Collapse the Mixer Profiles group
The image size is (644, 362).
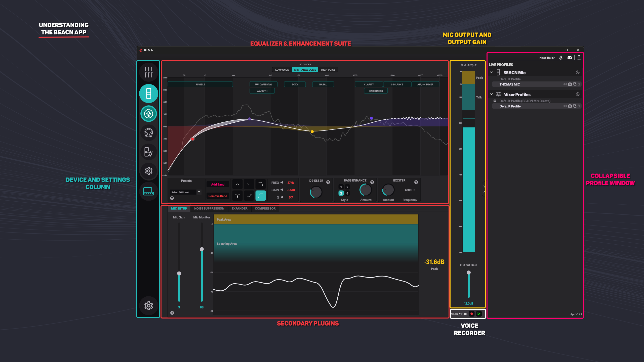[492, 94]
